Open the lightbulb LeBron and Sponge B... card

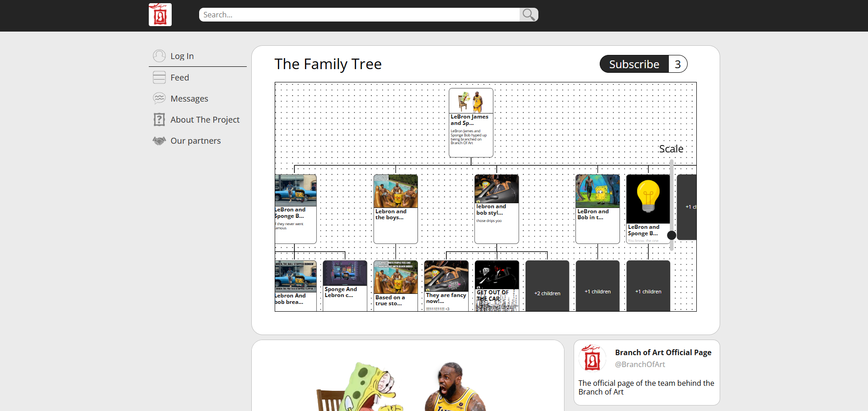648,209
